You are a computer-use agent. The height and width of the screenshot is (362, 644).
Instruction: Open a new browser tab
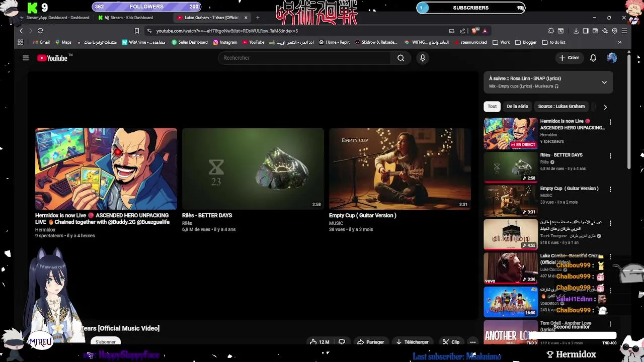[x=258, y=18]
